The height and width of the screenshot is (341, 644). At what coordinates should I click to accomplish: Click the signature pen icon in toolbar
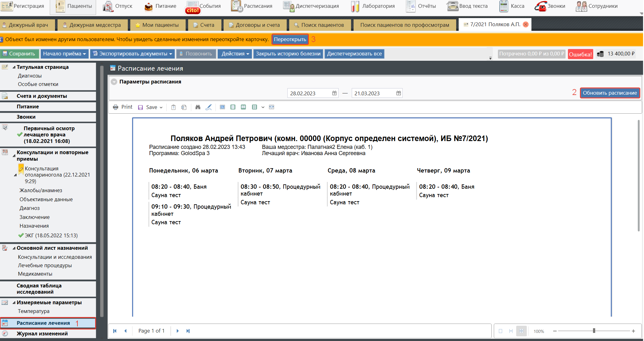pyautogui.click(x=209, y=107)
